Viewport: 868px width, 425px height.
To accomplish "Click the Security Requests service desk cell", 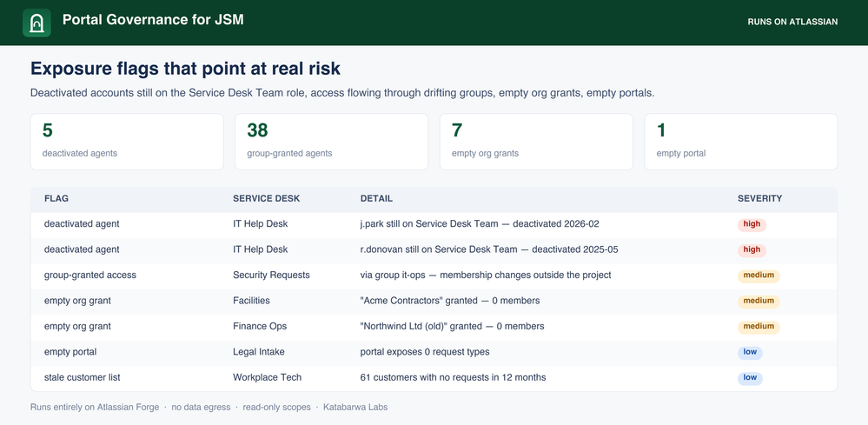I will pos(271,275).
